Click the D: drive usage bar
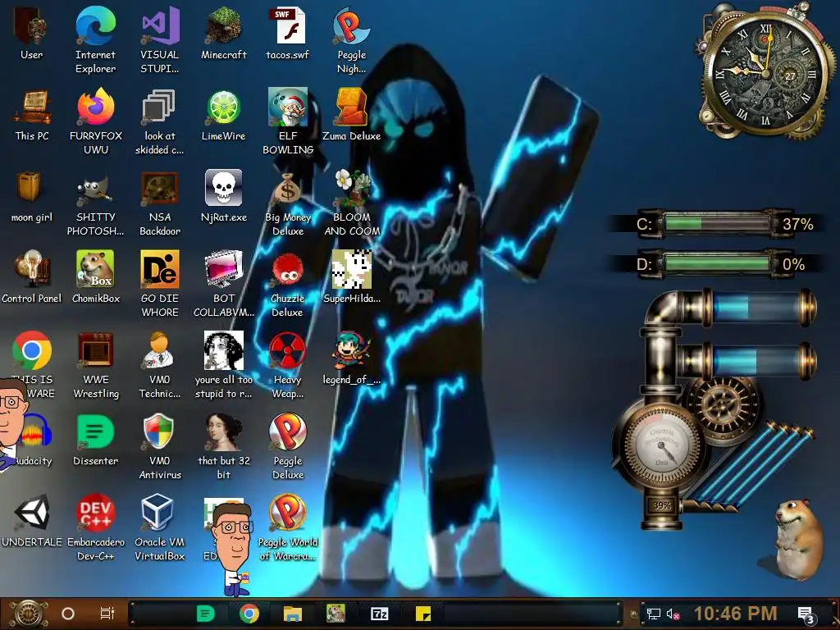 click(x=717, y=264)
